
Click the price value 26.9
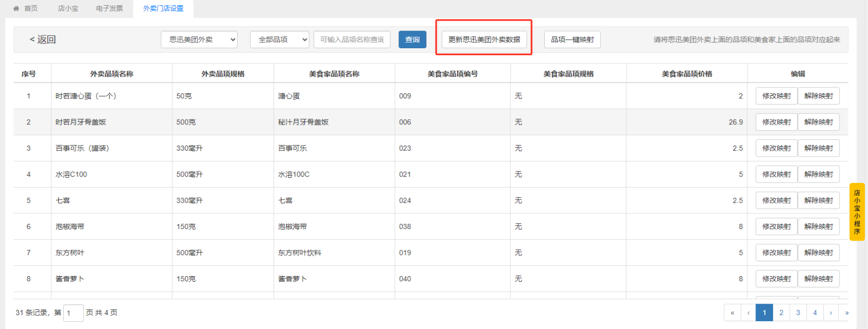click(736, 122)
